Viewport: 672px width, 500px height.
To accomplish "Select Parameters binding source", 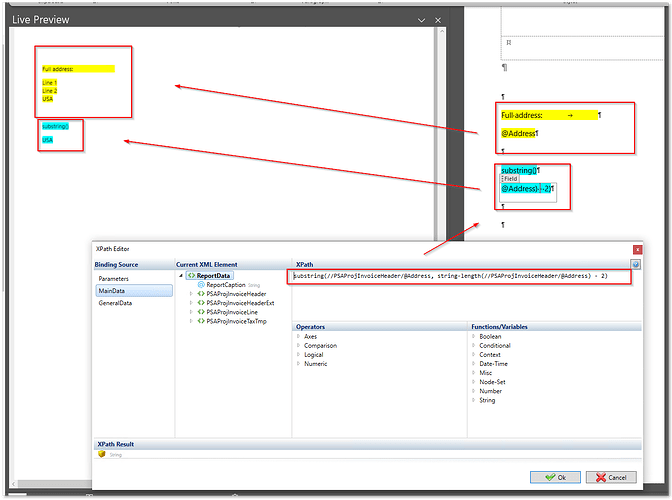I will pos(114,278).
